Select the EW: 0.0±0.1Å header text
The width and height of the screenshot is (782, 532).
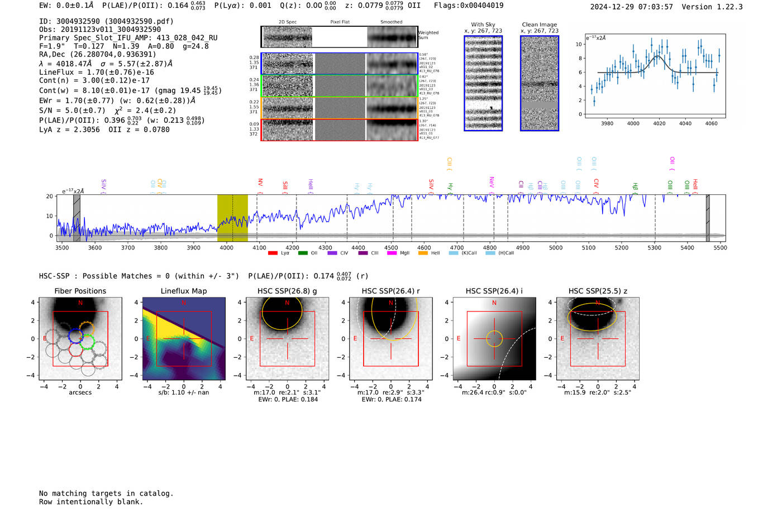click(x=66, y=6)
